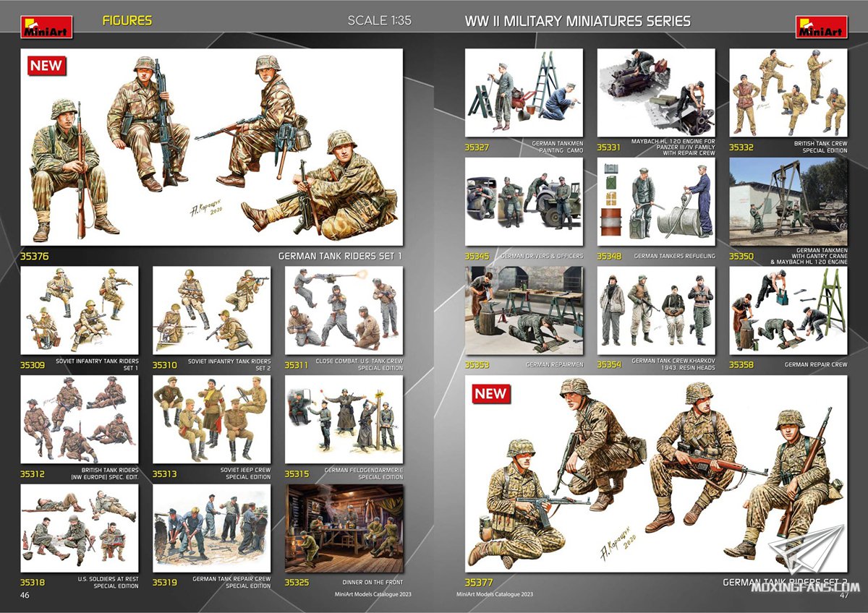
Task: Click the NEW badge on German Tank Riders Set 2
Action: [491, 393]
